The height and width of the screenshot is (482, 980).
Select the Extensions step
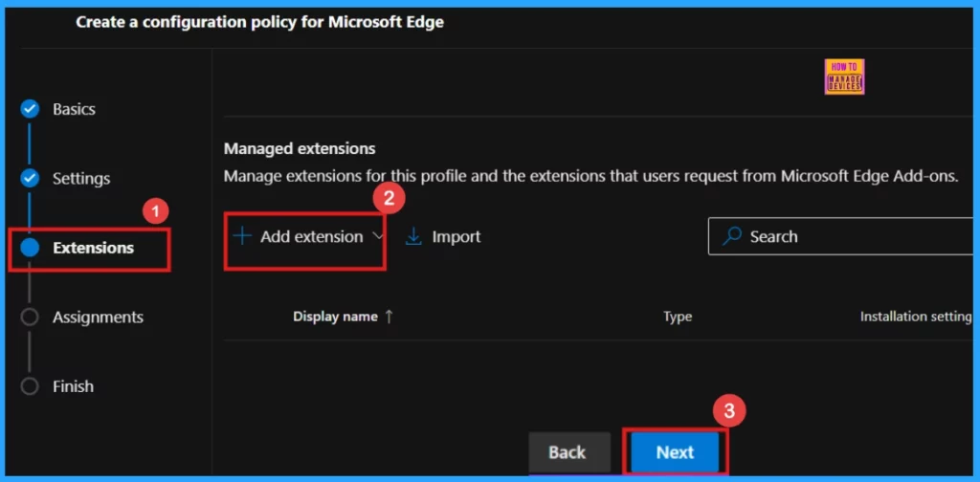pyautogui.click(x=93, y=248)
